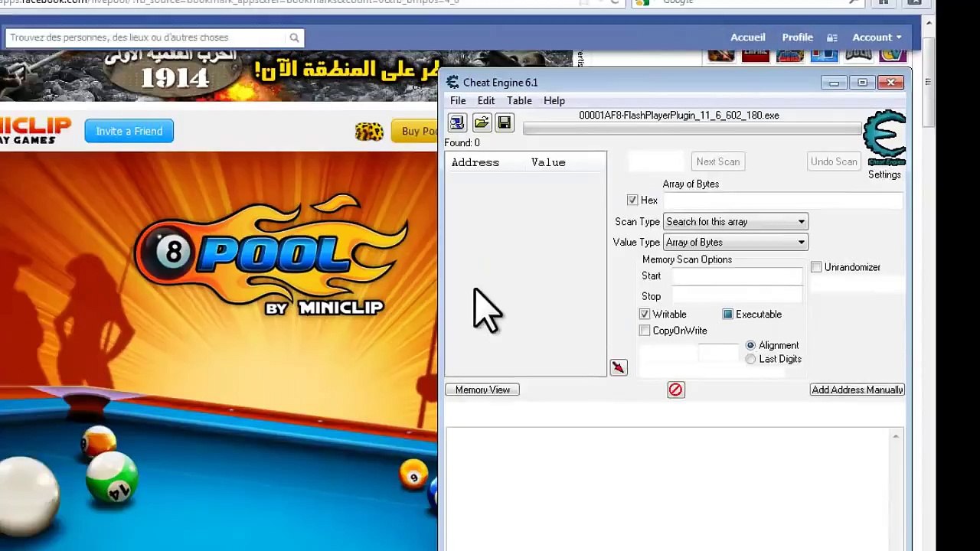This screenshot has height=551, width=980.
Task: Click the leopard-print coin icon
Action: (369, 132)
